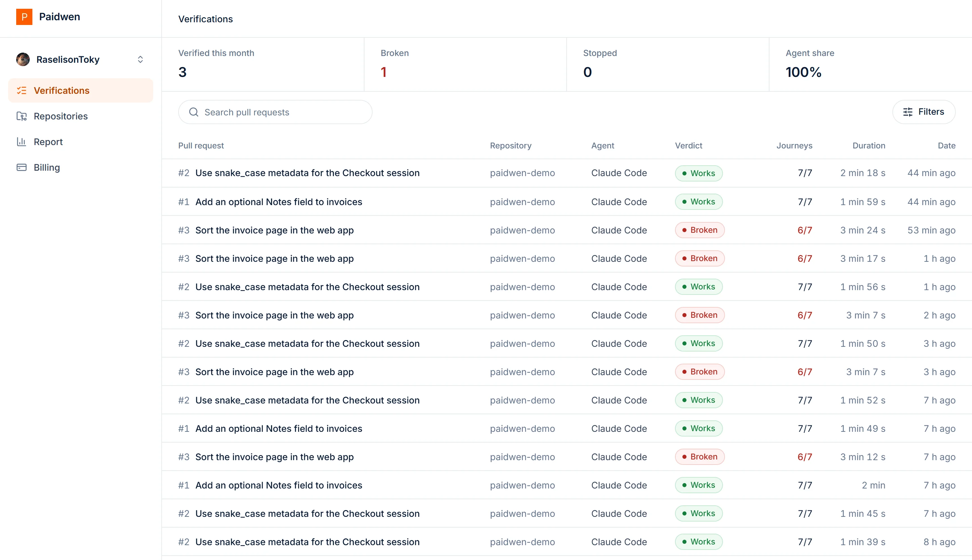The height and width of the screenshot is (560, 972).
Task: Open PR #2 verified 44 min ago
Action: [567, 173]
